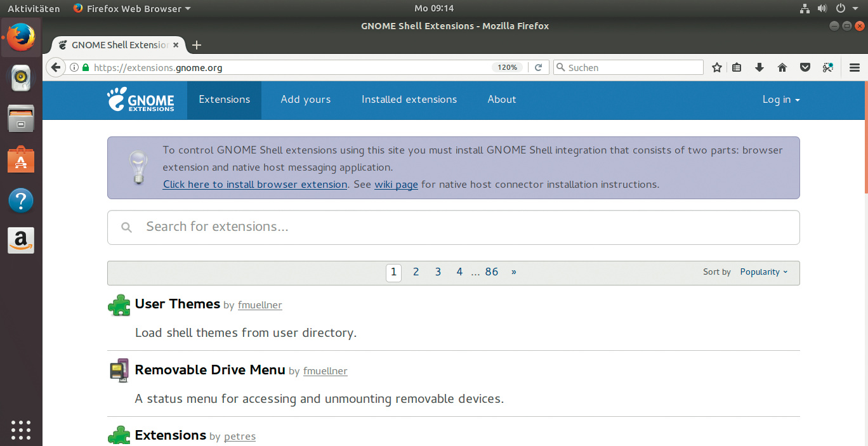Open the wiki page link

pos(396,185)
